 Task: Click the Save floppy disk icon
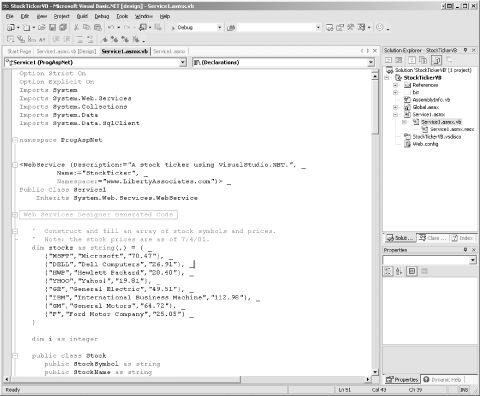[x=52, y=27]
